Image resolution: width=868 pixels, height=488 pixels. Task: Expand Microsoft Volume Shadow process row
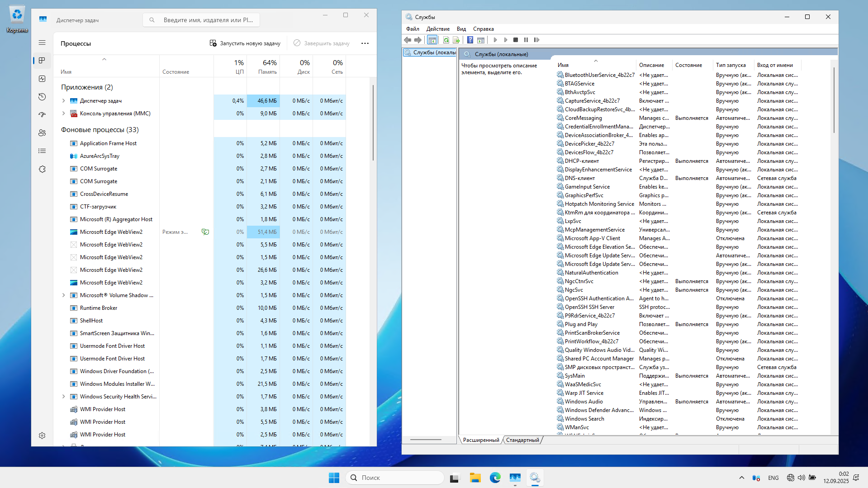(x=63, y=295)
